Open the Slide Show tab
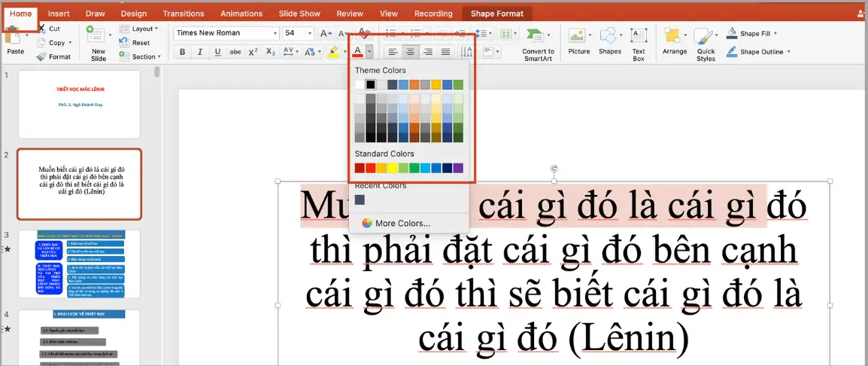868x366 pixels. 299,14
